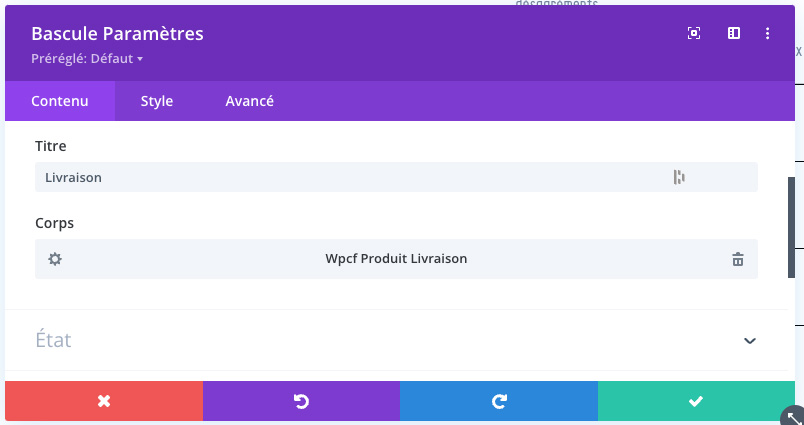The image size is (804, 425).
Task: Open the Avancé tab
Action: (249, 101)
